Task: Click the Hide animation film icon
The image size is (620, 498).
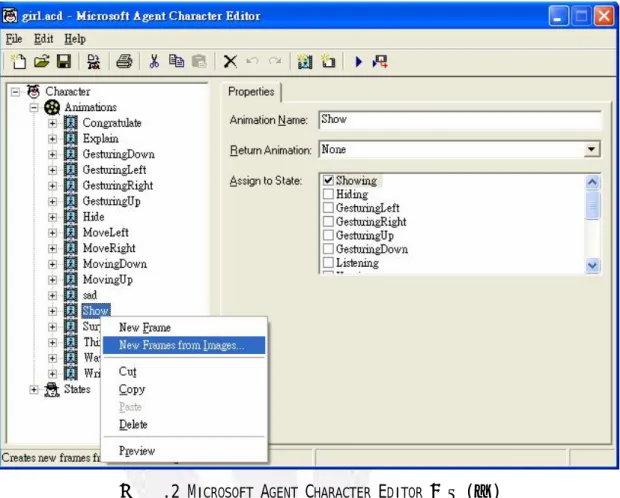Action: click(71, 217)
